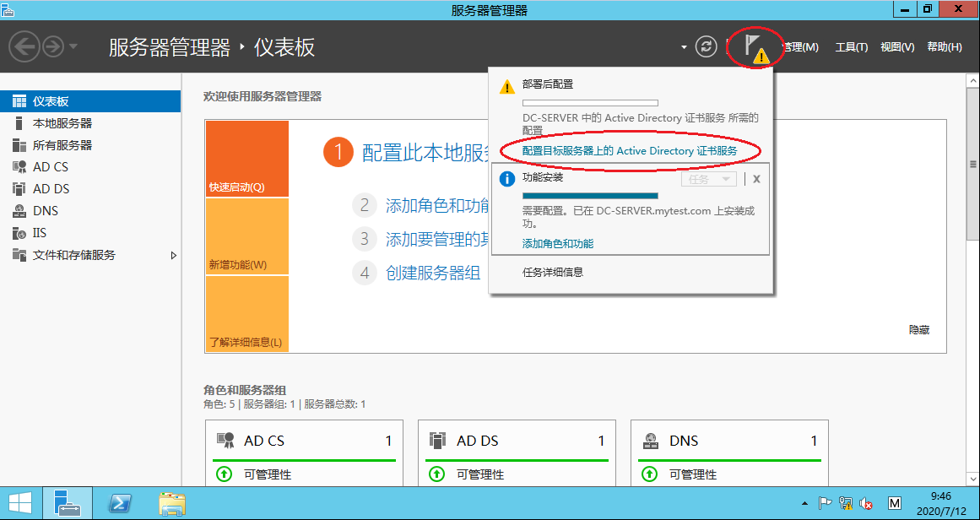Click 隐藏 to hide the welcome tile
This screenshot has height=520, width=980.
point(919,330)
